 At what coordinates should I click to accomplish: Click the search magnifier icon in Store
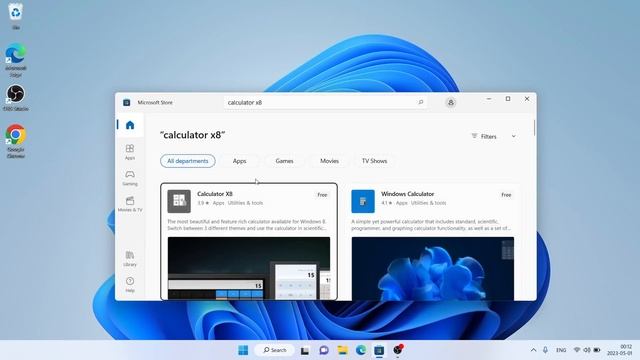(420, 102)
